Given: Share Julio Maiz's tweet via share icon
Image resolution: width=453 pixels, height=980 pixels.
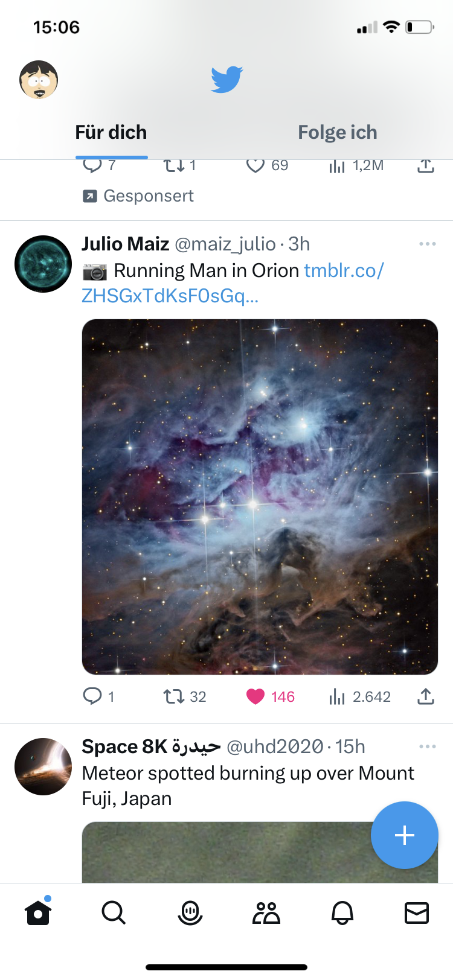Looking at the screenshot, I should pos(425,696).
